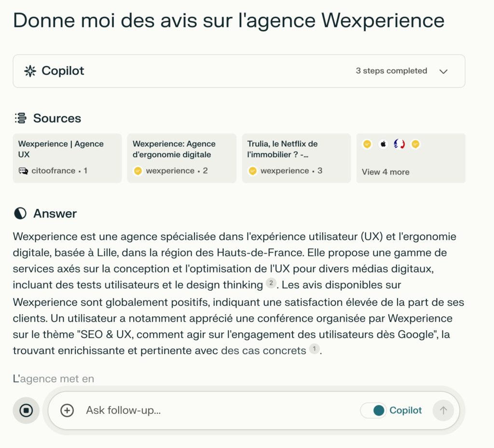Collapse the 3 steps completed panel
The image size is (494, 448).
click(443, 71)
